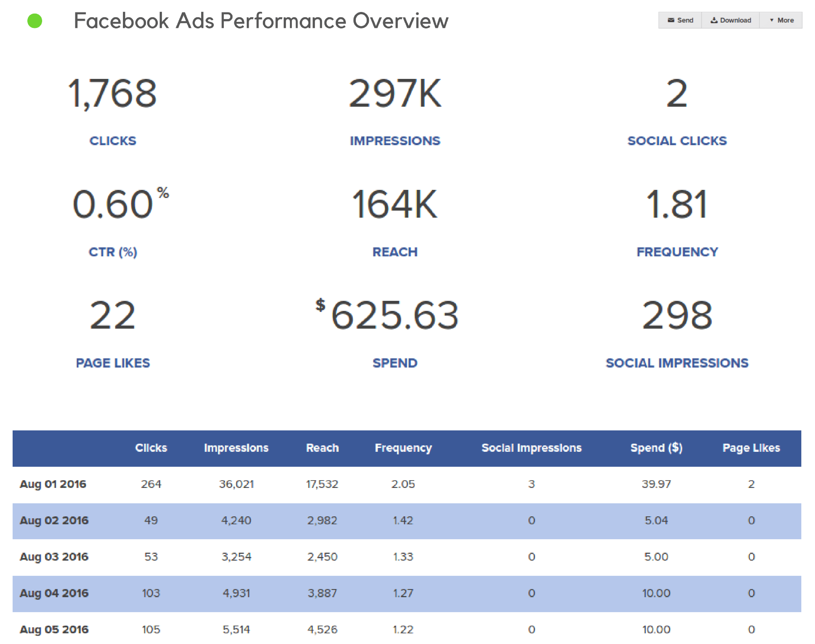Viewport: 815px width, 644px height.
Task: Click the 0.60% CTR metric value
Action: click(113, 204)
